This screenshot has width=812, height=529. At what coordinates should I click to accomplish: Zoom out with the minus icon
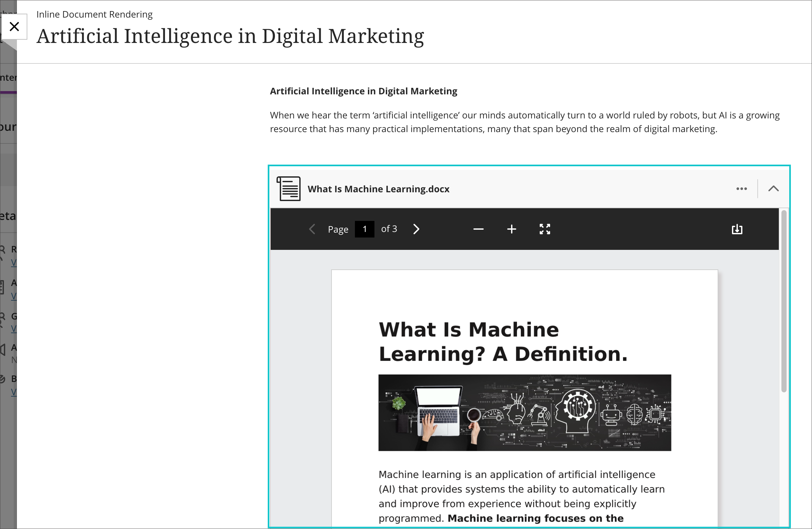(478, 229)
